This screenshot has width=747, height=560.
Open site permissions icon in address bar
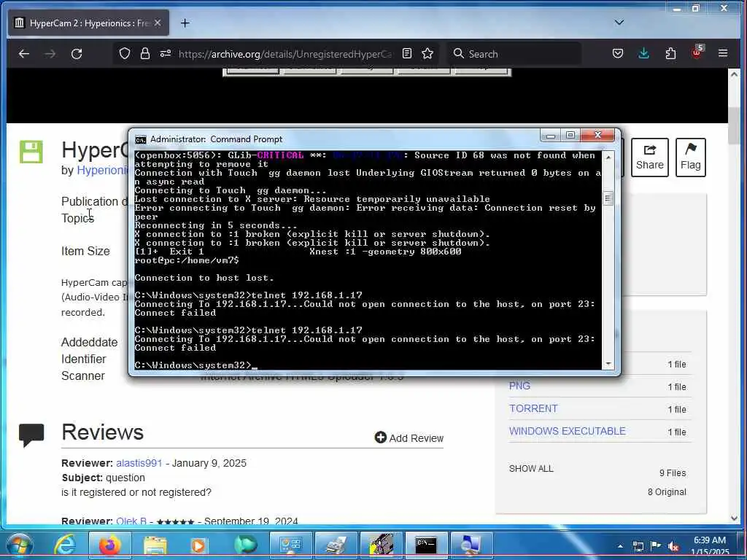point(166,54)
